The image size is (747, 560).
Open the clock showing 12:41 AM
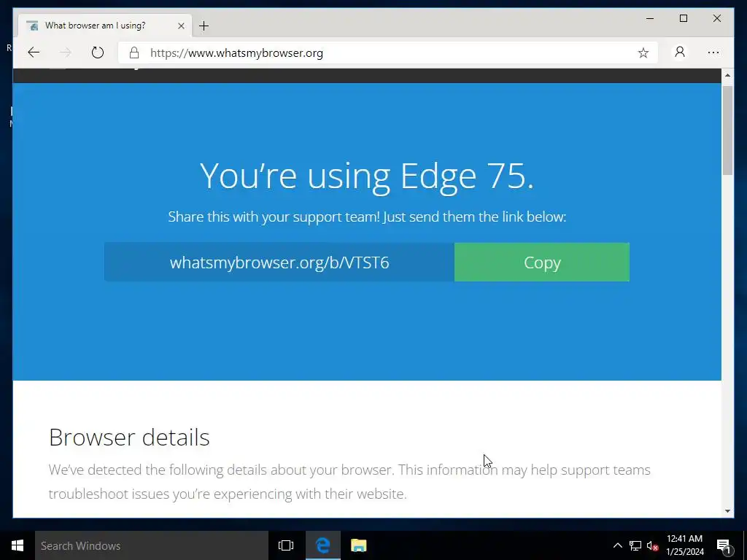[684, 545]
